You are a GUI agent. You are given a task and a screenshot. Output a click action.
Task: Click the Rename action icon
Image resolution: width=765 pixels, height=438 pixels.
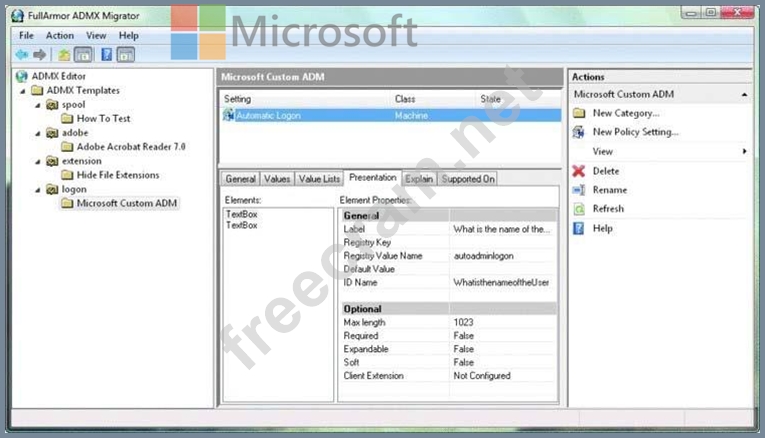(579, 190)
